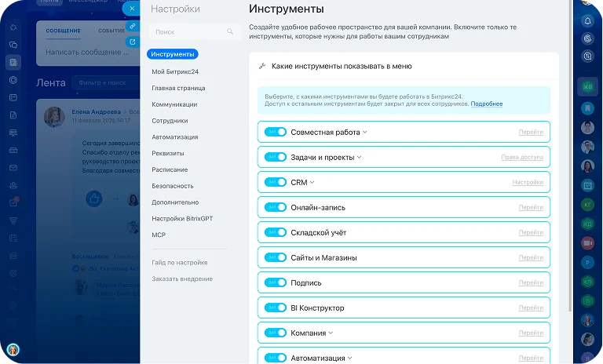Viewport: 603px width, 364px height.
Task: Select Инструменты in settings menu
Action: (x=172, y=54)
